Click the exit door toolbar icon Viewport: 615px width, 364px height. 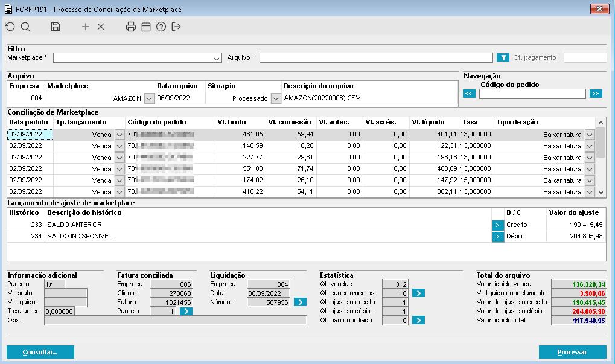176,27
